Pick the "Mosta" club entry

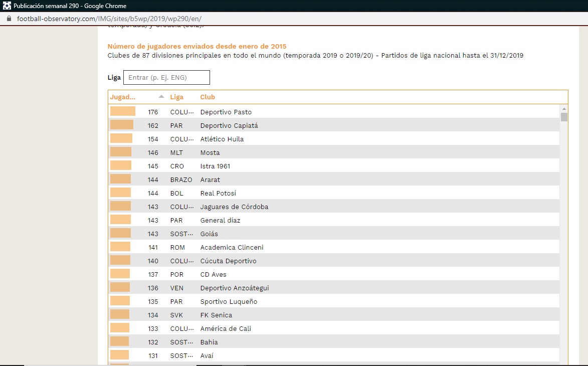click(x=210, y=152)
